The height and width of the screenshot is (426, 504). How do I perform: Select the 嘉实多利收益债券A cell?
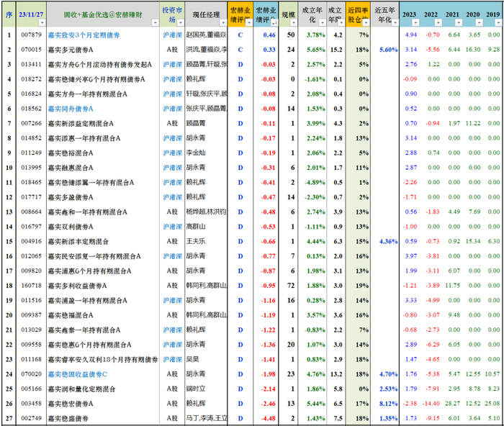click(103, 286)
